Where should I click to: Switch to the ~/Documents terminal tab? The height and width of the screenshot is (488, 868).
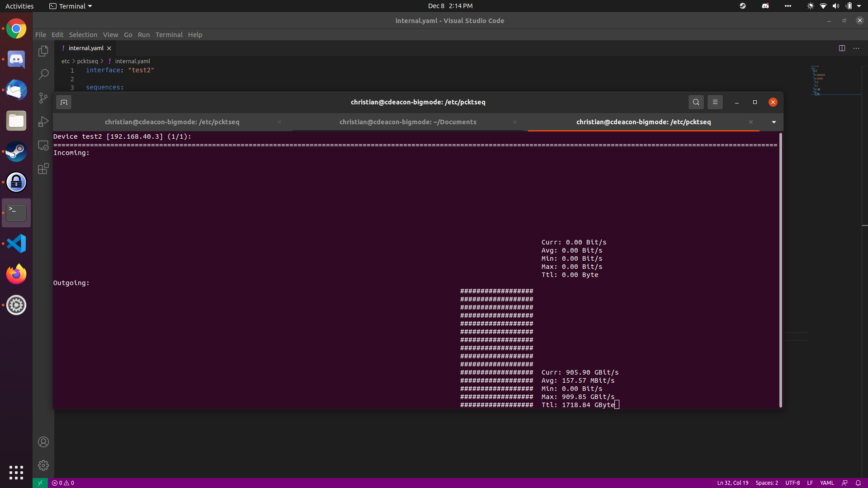coord(407,122)
